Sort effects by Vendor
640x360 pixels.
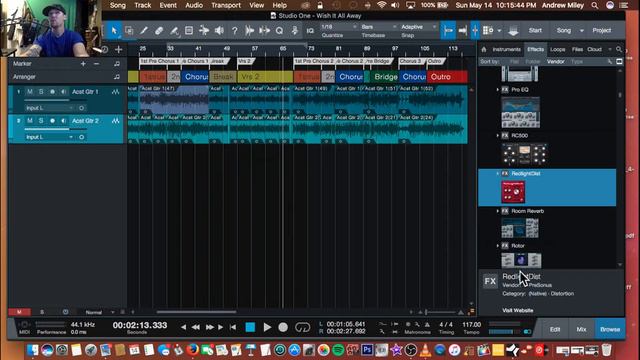click(x=556, y=62)
